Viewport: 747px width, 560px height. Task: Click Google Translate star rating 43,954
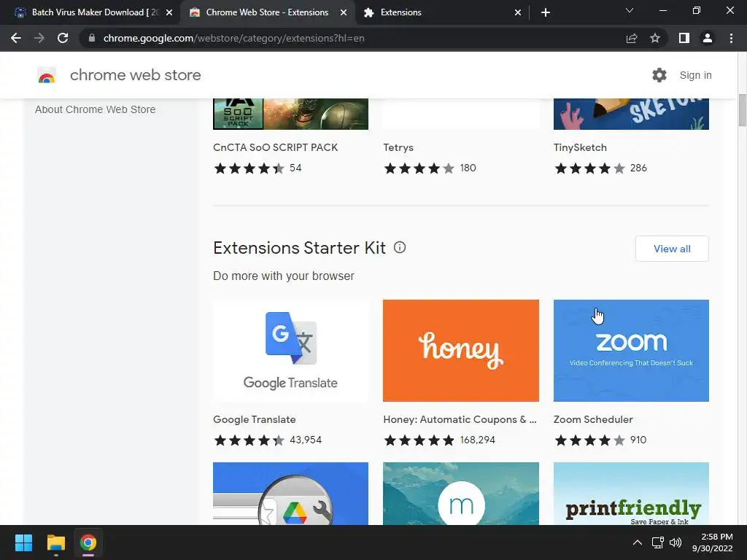point(267,440)
